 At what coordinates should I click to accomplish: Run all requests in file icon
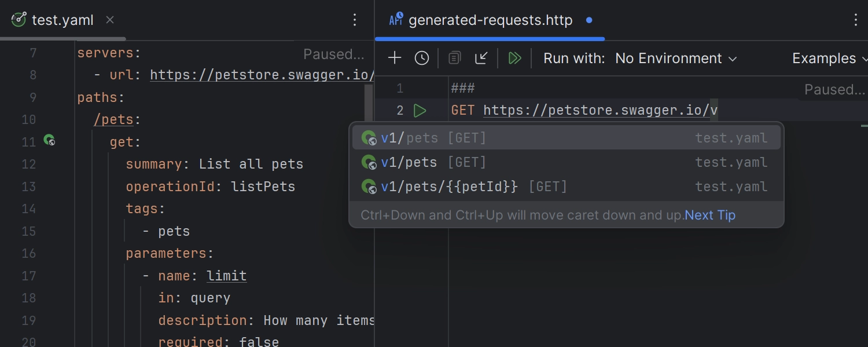514,58
